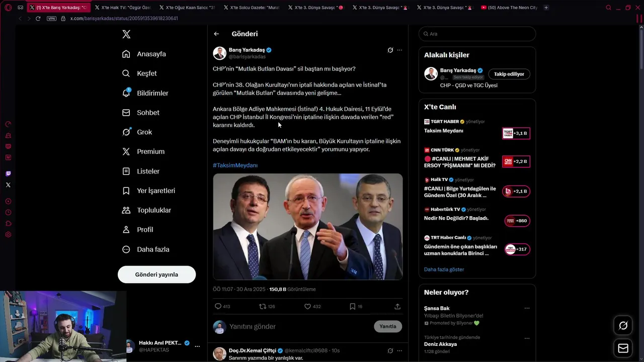Image resolution: width=644 pixels, height=362 pixels.
Task: Click the X logo in the sidebar
Action: coord(126,34)
